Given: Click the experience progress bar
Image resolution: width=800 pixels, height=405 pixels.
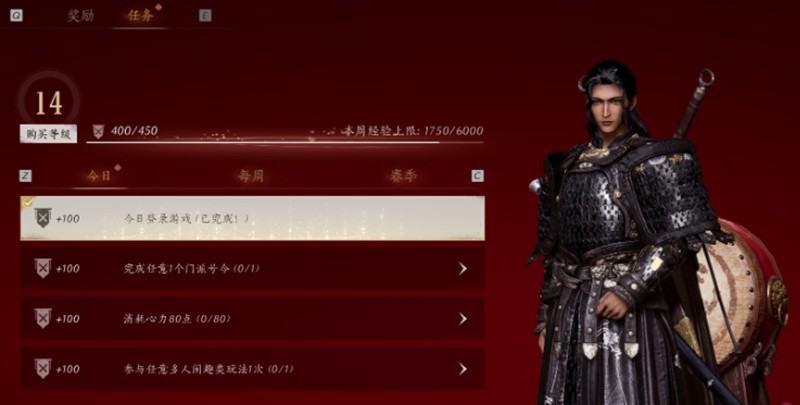Looking at the screenshot, I should coord(285,142).
